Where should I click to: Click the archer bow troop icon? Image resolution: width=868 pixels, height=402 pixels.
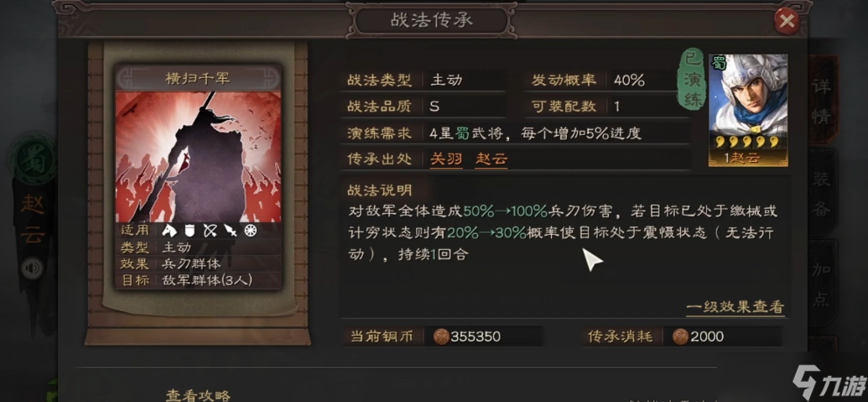pyautogui.click(x=210, y=230)
